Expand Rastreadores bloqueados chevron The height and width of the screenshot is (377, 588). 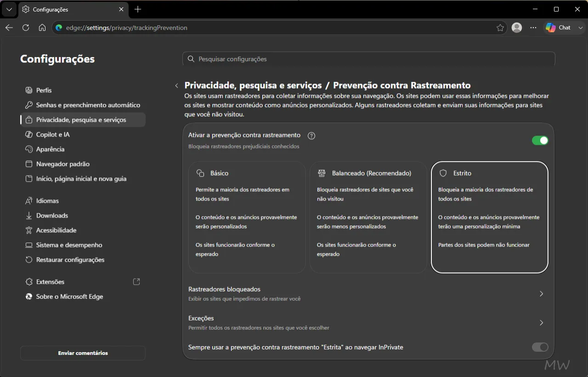pos(541,294)
